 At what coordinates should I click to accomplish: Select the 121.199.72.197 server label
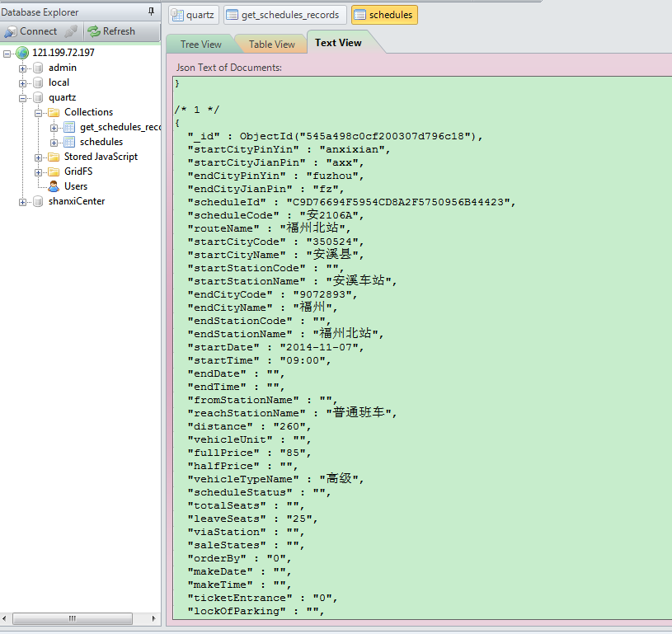pos(63,53)
